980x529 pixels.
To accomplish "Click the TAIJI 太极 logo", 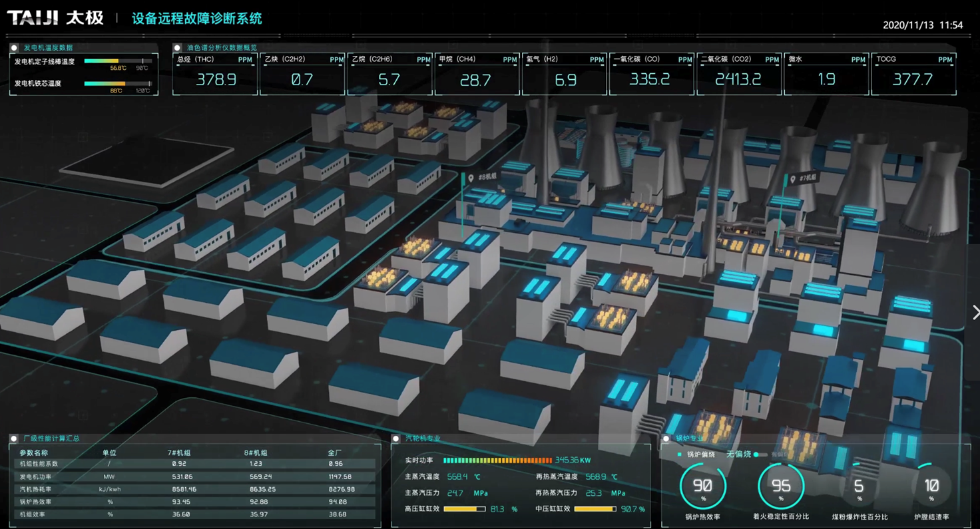I will 55,18.
